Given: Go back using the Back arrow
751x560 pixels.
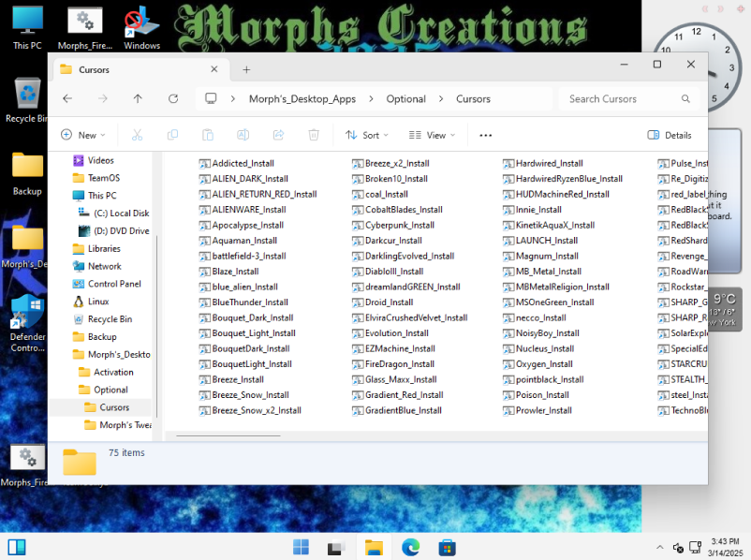Looking at the screenshot, I should click(67, 98).
